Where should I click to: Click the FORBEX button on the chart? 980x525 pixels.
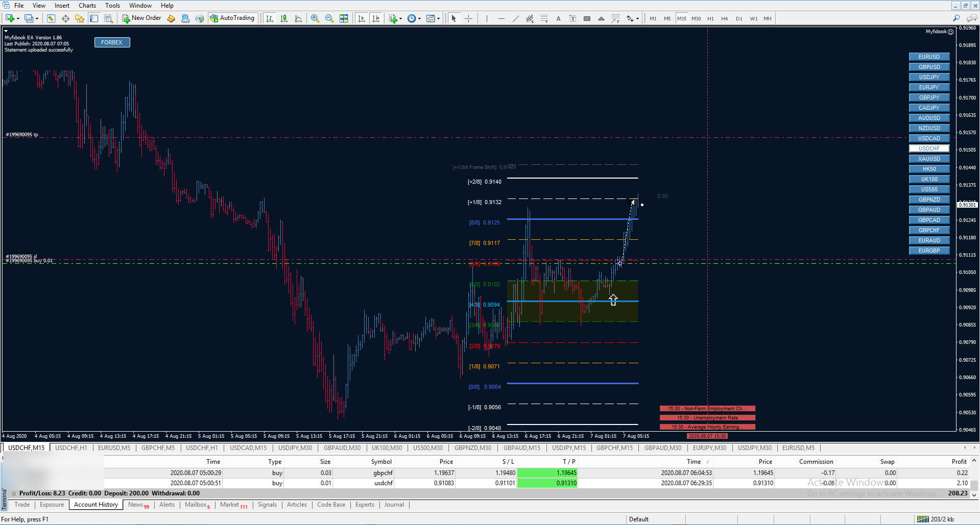112,42
